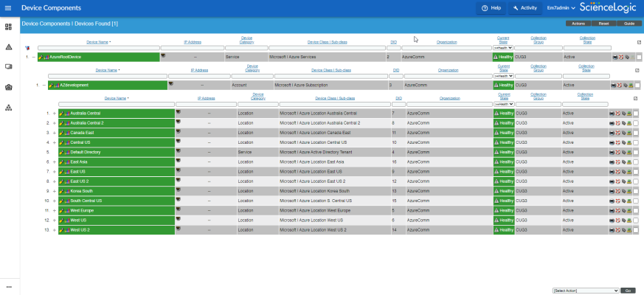The width and height of the screenshot is (644, 295).
Task: Click the lifebuoy ticket icon for AzureRootDevice
Action: coord(620,58)
